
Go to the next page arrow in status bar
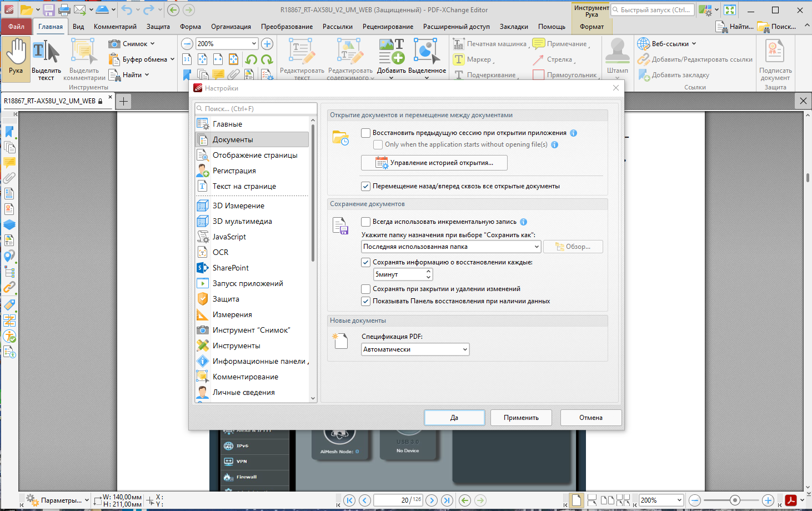click(x=432, y=500)
